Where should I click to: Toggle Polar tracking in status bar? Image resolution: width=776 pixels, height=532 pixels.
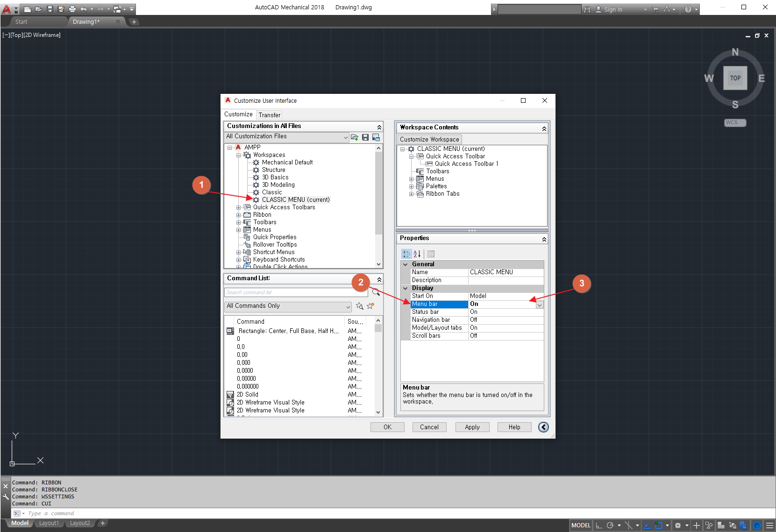pos(610,525)
